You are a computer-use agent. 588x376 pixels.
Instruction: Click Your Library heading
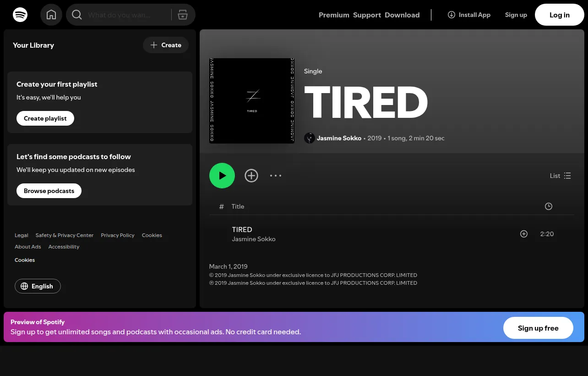coord(33,45)
